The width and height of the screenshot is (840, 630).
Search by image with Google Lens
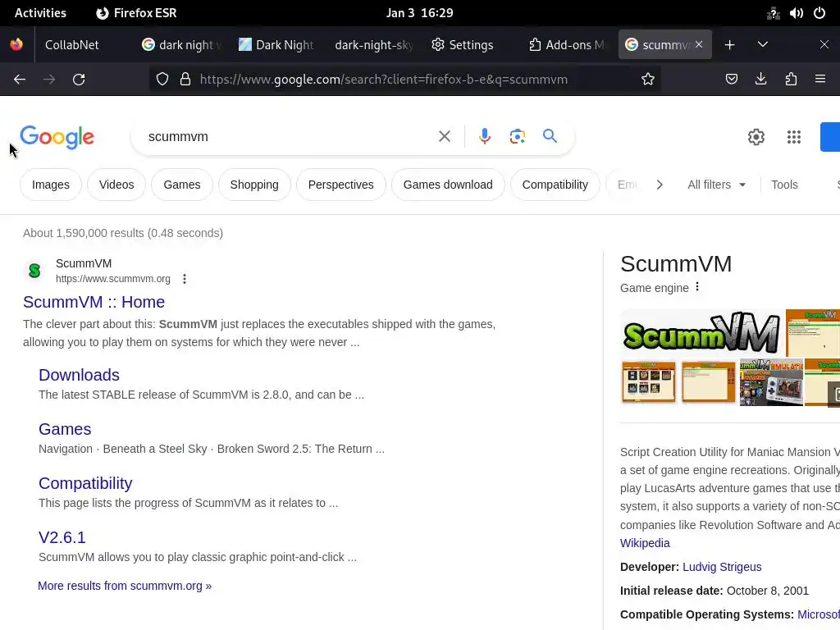tap(517, 137)
